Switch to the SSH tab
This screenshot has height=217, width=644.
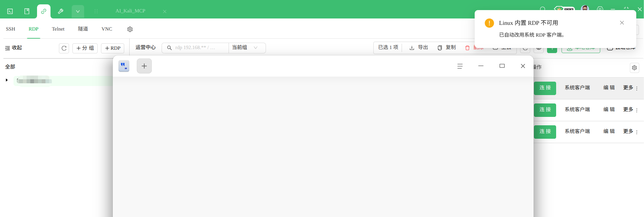[x=10, y=29]
